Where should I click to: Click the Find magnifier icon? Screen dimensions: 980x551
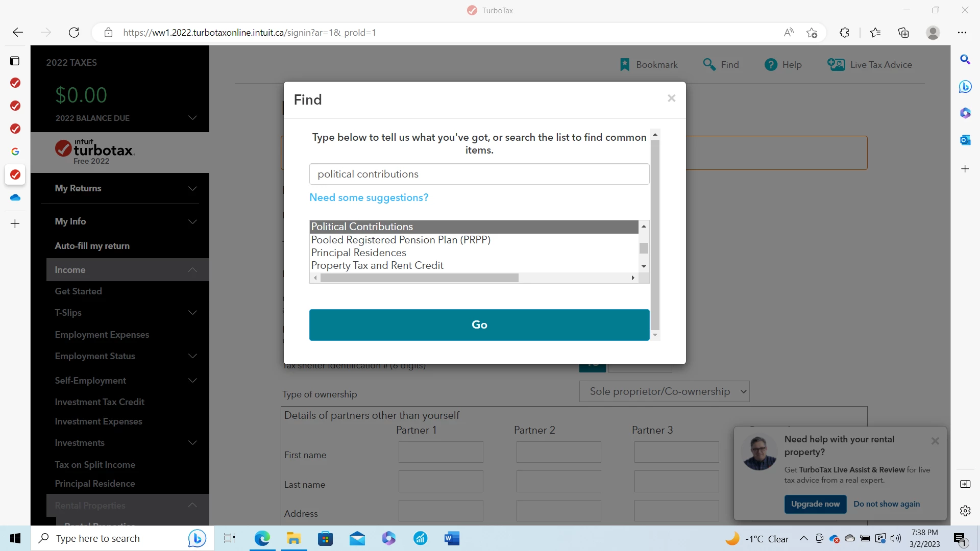pyautogui.click(x=709, y=64)
